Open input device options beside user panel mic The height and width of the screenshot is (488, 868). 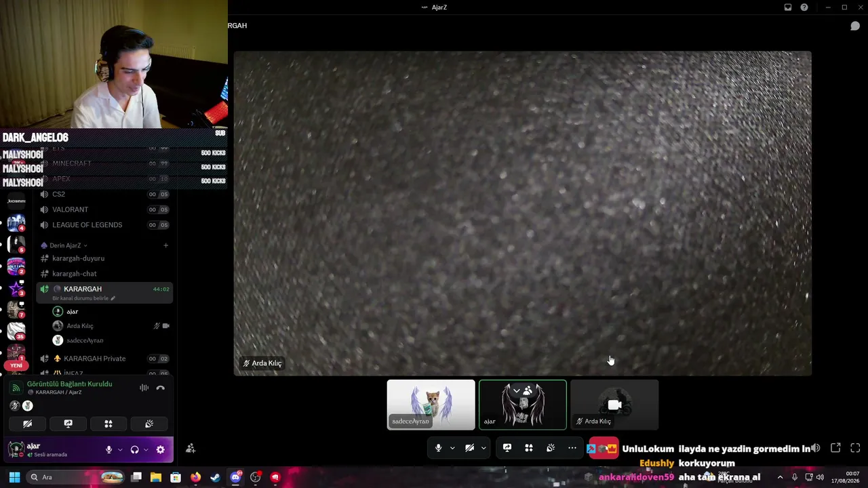point(120,449)
